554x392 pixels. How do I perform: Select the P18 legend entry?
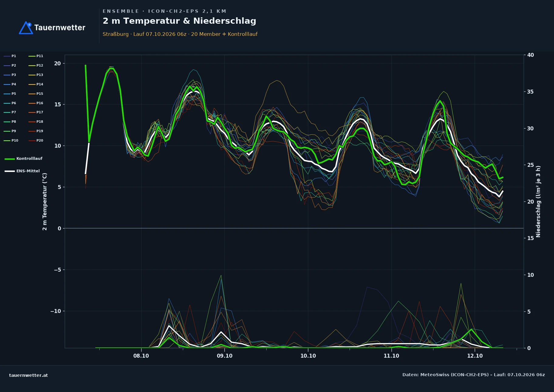tap(36, 122)
